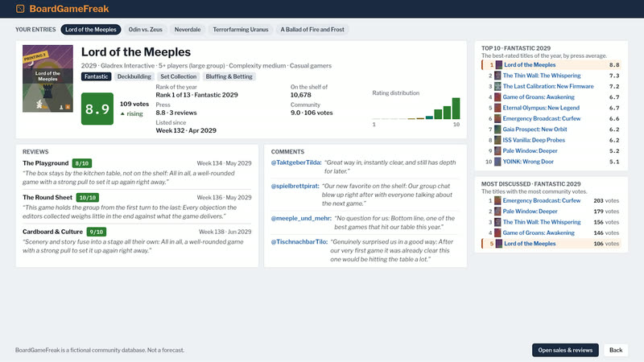Click thumbnail icon beside Lord of the Meeples in Most Discussed
The height and width of the screenshot is (362, 644).
click(x=498, y=244)
